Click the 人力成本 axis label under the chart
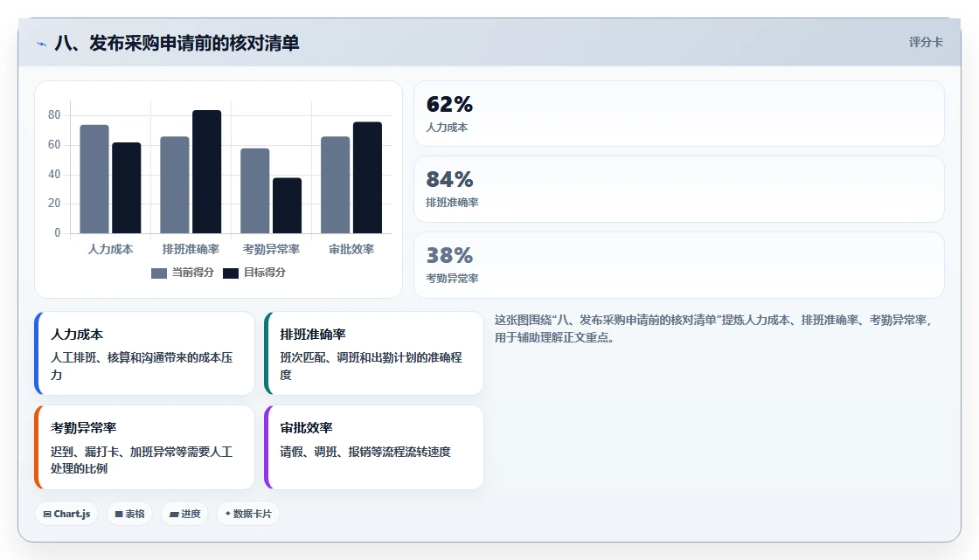The width and height of the screenshot is (979, 560). coord(110,249)
